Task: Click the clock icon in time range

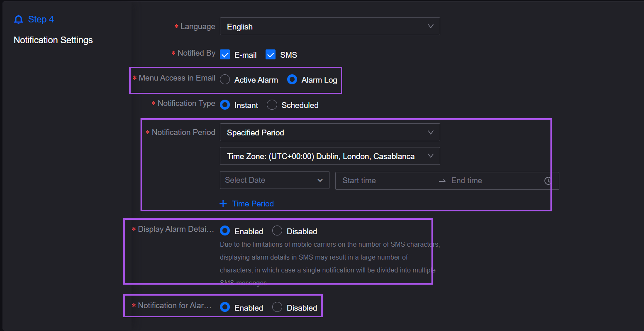Action: (548, 181)
